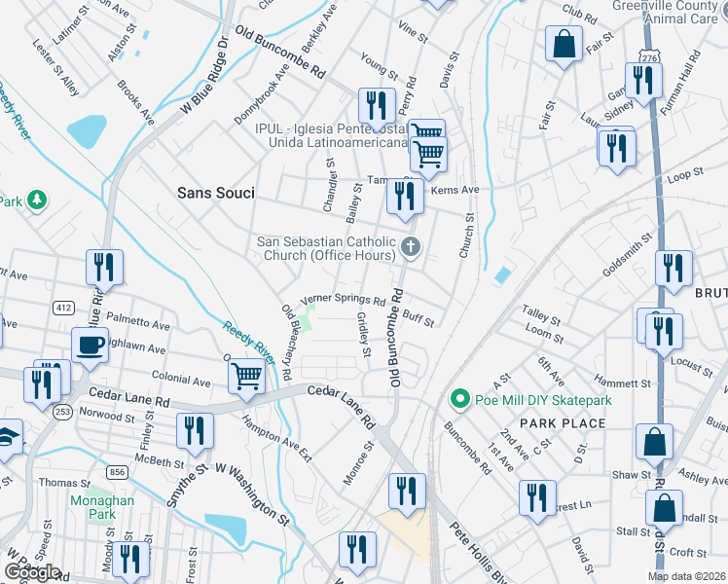Select the PARK PLACE neighborhood label
728x584 pixels.
click(x=563, y=423)
